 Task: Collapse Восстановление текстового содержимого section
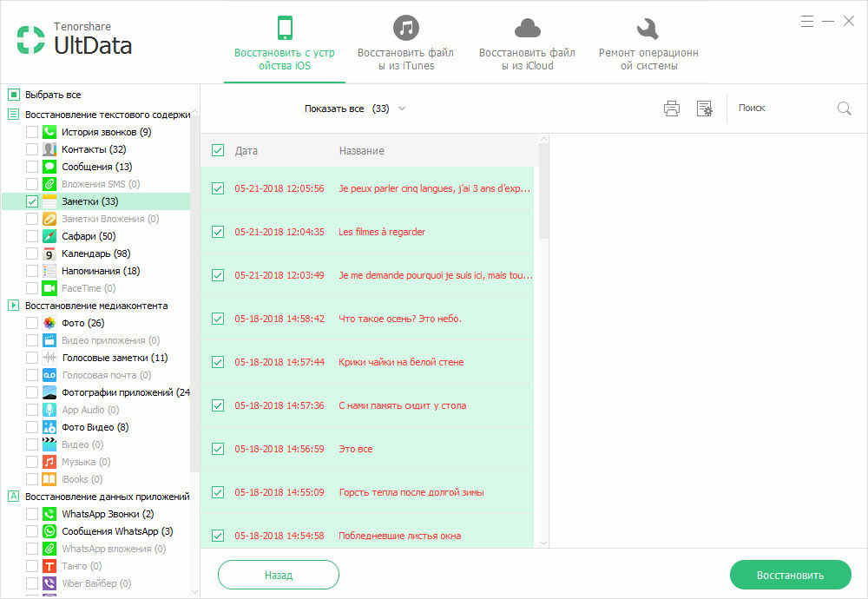[14, 115]
